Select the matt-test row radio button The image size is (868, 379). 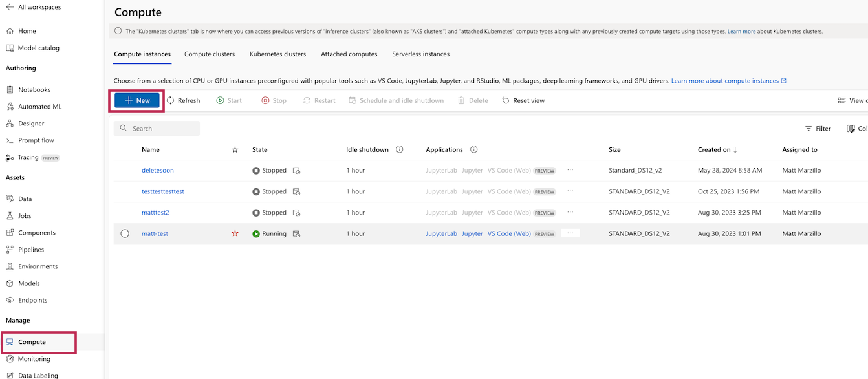(x=125, y=233)
